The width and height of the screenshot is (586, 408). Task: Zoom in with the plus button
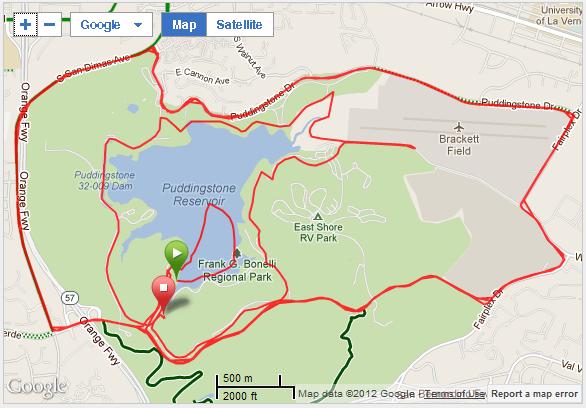pyautogui.click(x=25, y=25)
